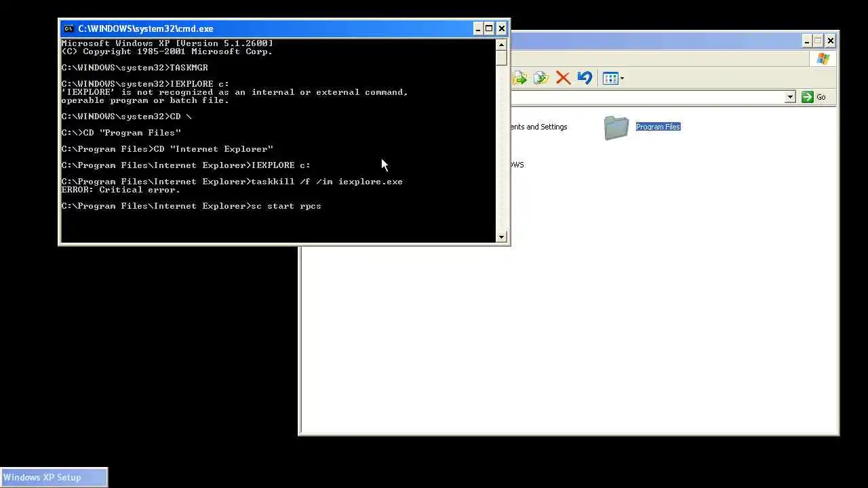Minimize the Explorer window behind cmd
Screen dimensions: 868x488
click(x=806, y=41)
